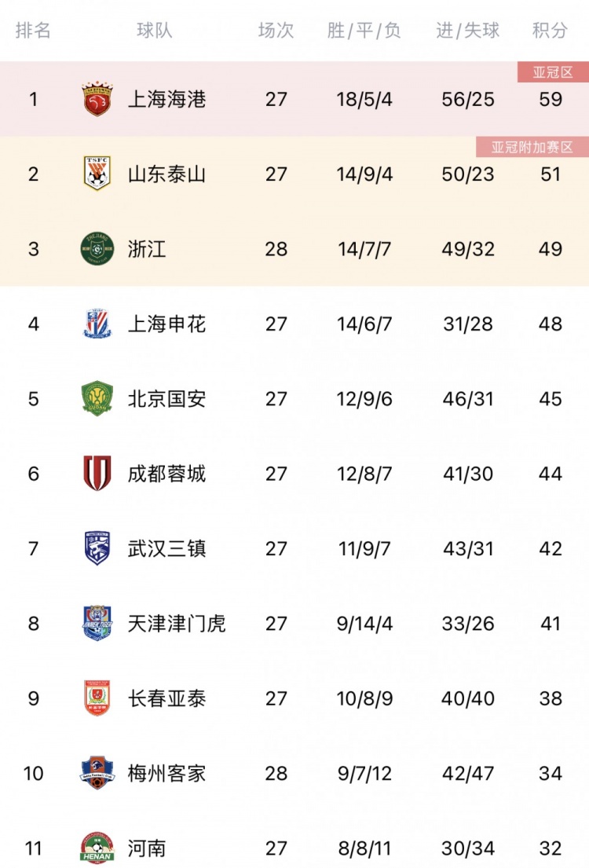Open the Changchun Yatai (长春亚泰) club crest

click(x=97, y=698)
